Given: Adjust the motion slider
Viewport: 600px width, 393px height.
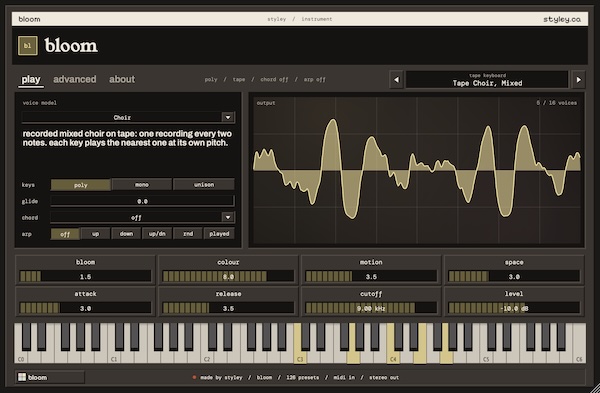Looking at the screenshot, I should [x=371, y=276].
